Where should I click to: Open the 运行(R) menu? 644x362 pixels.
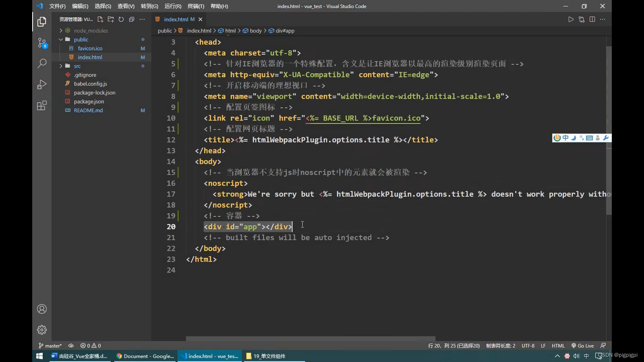pyautogui.click(x=173, y=6)
